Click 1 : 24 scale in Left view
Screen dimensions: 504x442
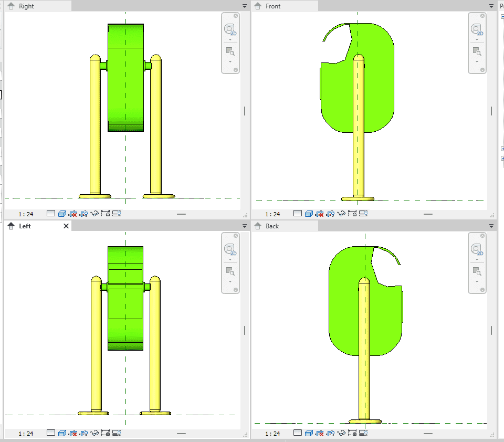(26, 434)
